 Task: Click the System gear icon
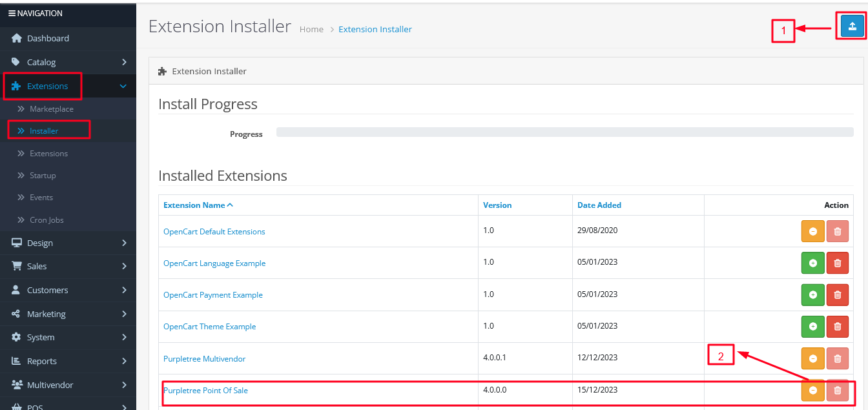[x=16, y=337]
